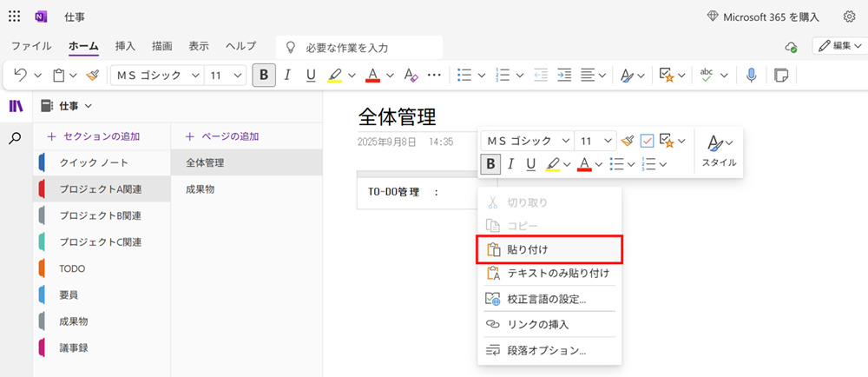Click the ribbon styles icon
Screen dimensions: 868x377
(627, 75)
